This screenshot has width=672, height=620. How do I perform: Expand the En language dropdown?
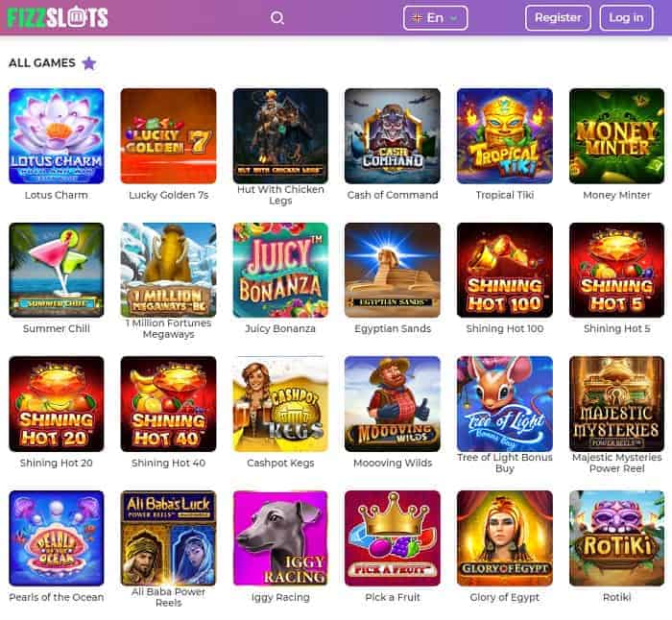[x=435, y=18]
